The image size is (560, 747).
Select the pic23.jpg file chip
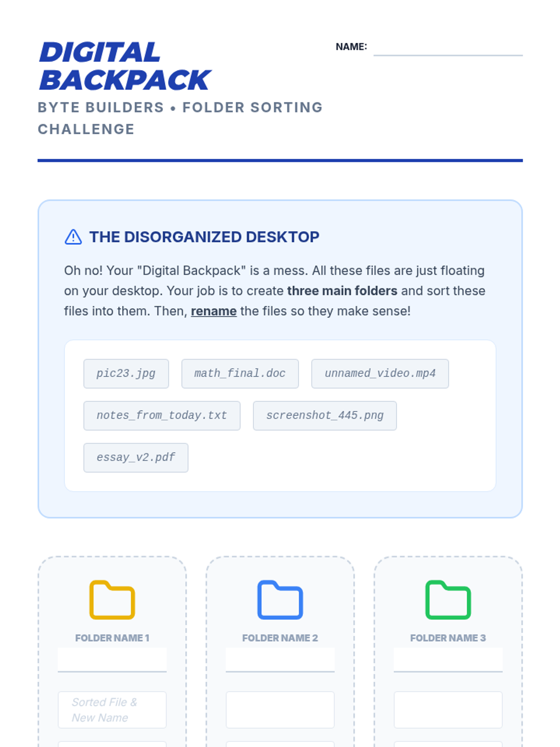point(126,373)
